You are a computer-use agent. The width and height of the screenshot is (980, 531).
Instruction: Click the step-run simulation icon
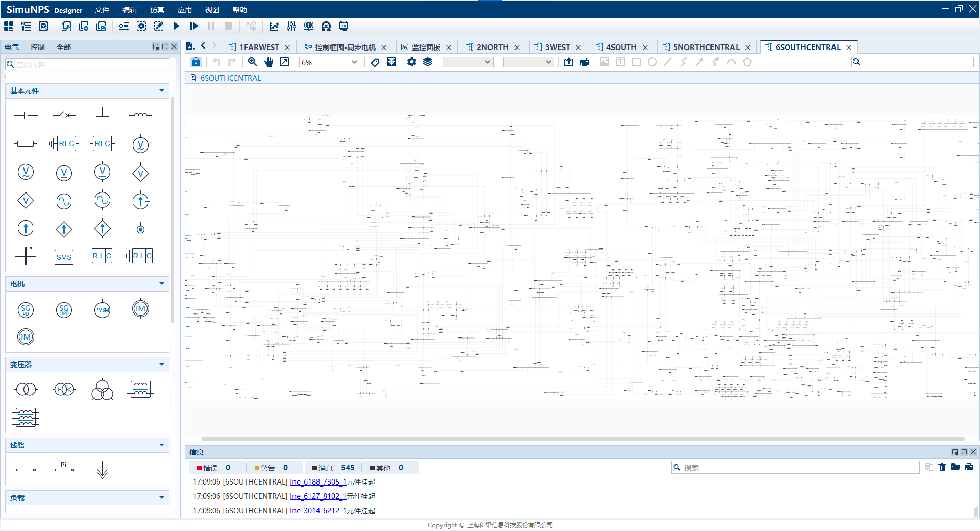click(193, 26)
